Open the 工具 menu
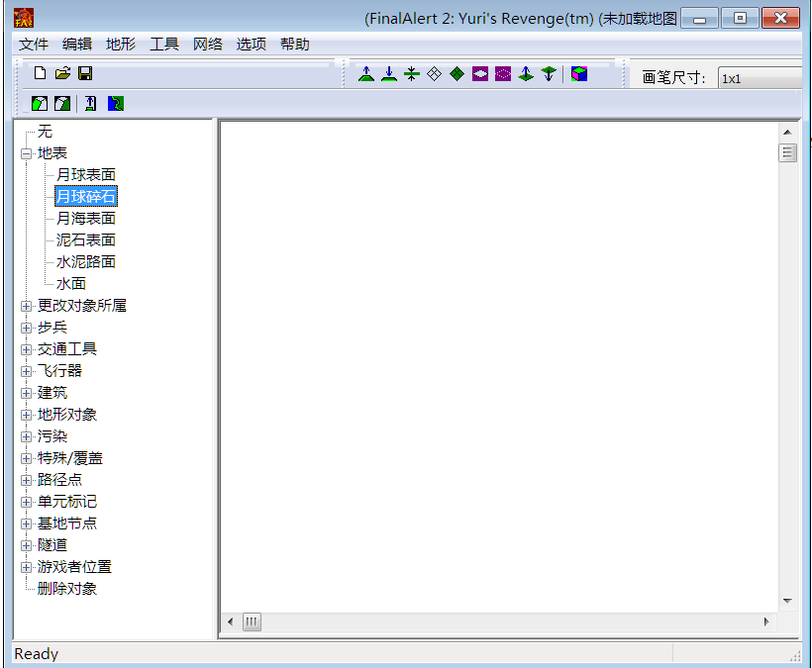This screenshot has width=812, height=668. point(164,44)
